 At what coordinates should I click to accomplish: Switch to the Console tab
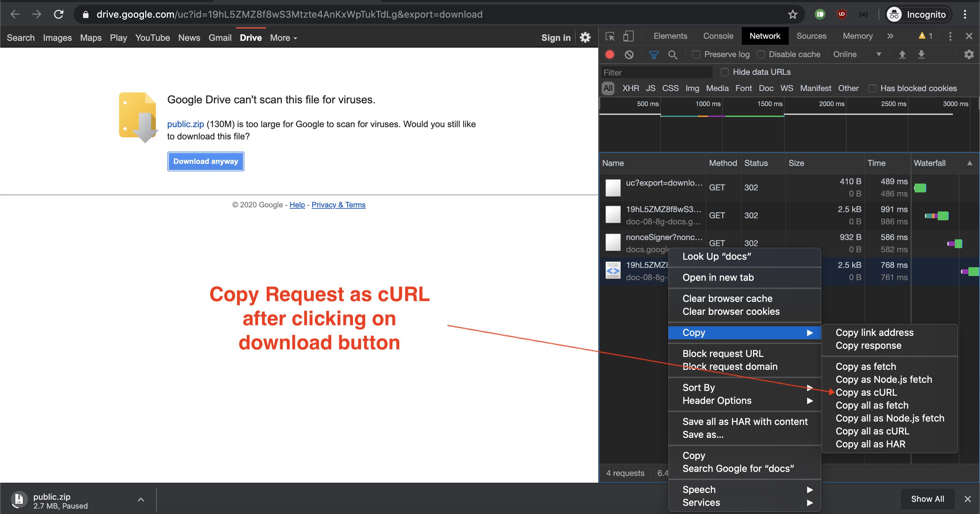[x=718, y=36]
